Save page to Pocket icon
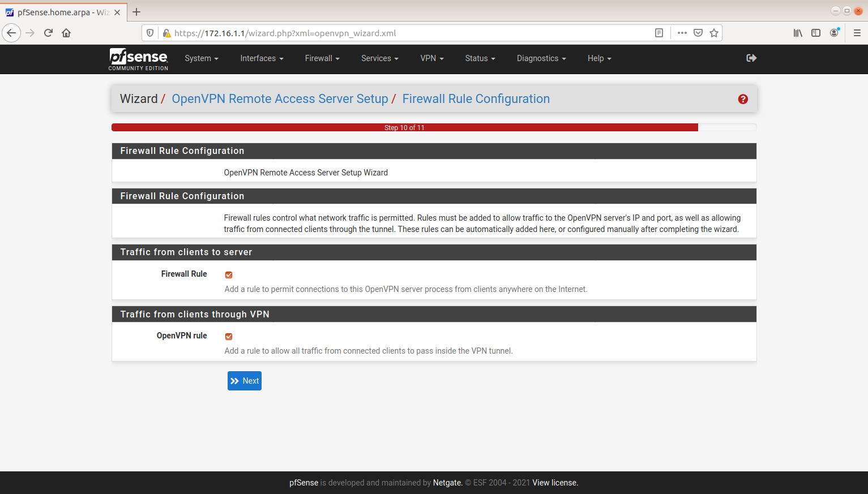 pyautogui.click(x=698, y=33)
